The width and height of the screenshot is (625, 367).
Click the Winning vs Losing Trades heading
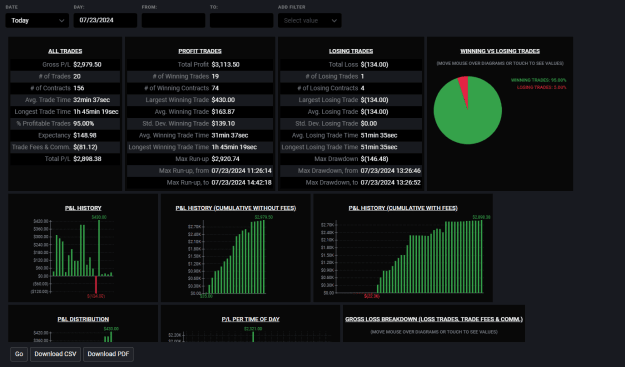(x=500, y=51)
